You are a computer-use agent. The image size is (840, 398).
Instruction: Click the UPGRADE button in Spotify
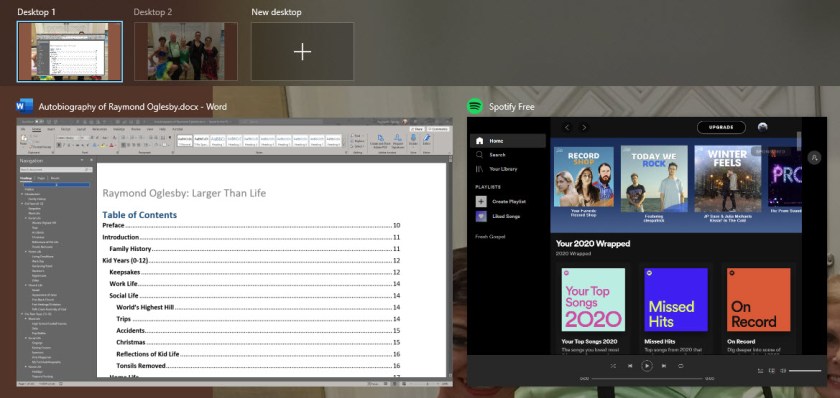(x=721, y=127)
